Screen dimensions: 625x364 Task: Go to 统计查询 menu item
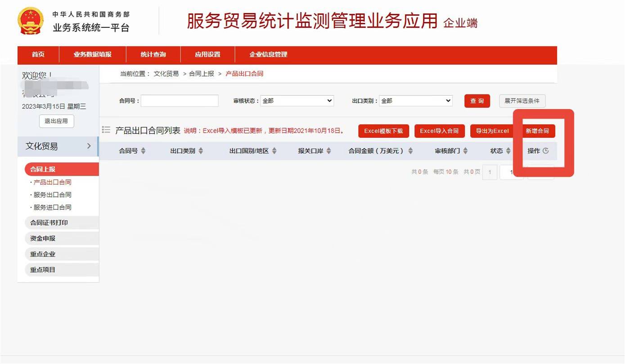tap(153, 54)
